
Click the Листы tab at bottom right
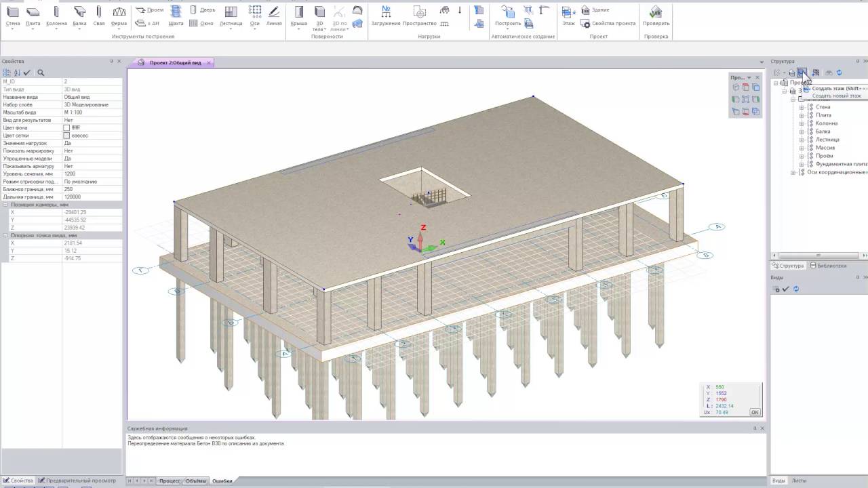[x=799, y=481]
